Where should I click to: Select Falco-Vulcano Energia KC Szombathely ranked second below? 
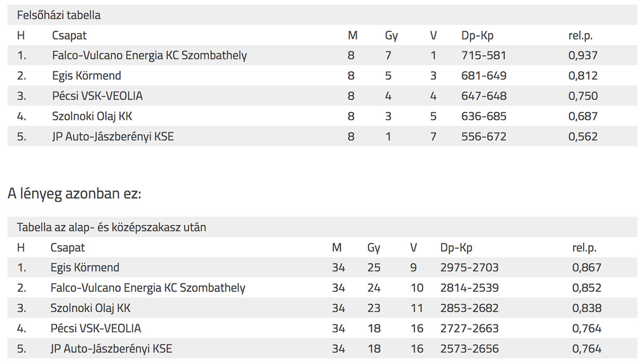tap(148, 288)
